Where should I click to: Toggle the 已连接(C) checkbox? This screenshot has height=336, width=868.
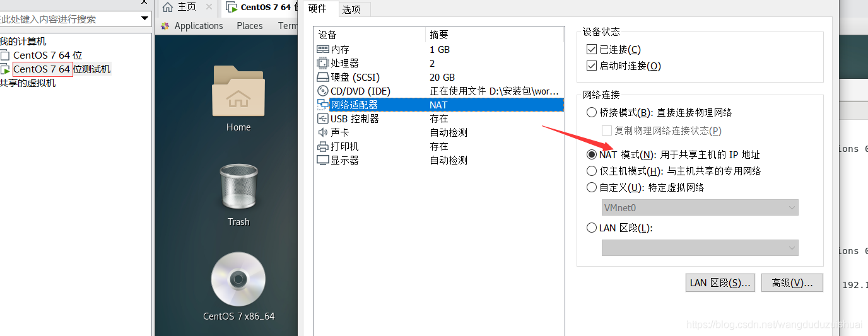pyautogui.click(x=592, y=49)
